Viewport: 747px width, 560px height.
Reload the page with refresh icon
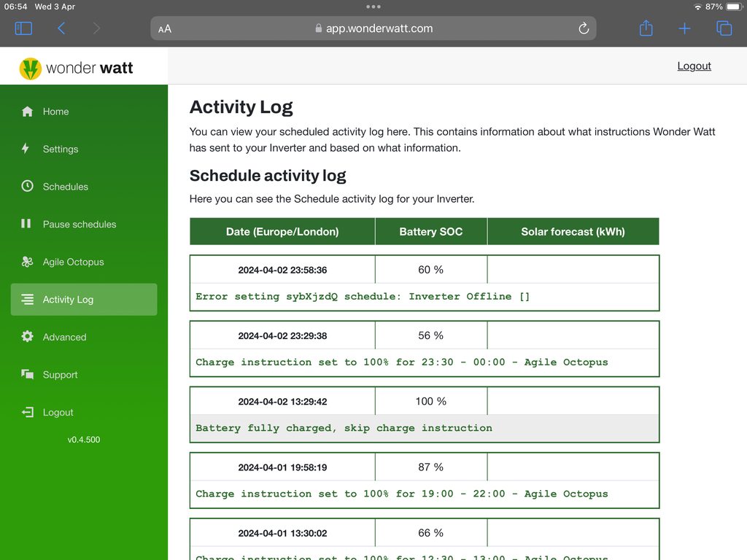pyautogui.click(x=583, y=28)
